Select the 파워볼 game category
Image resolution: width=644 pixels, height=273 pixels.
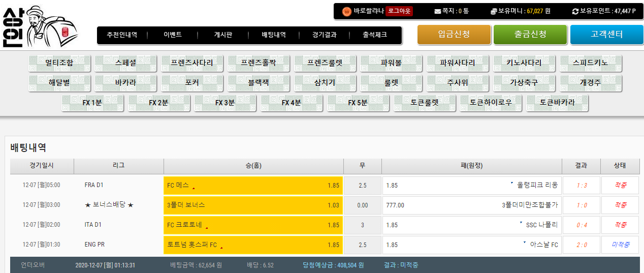(x=391, y=63)
